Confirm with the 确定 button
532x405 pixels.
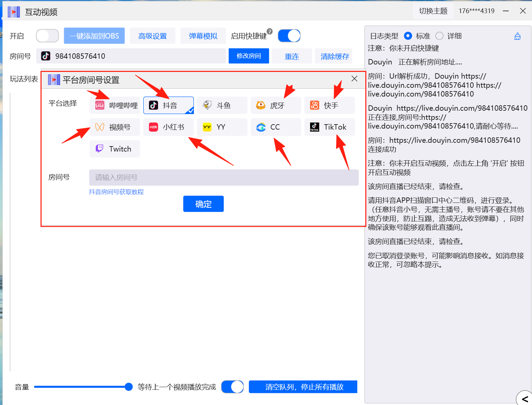click(203, 204)
